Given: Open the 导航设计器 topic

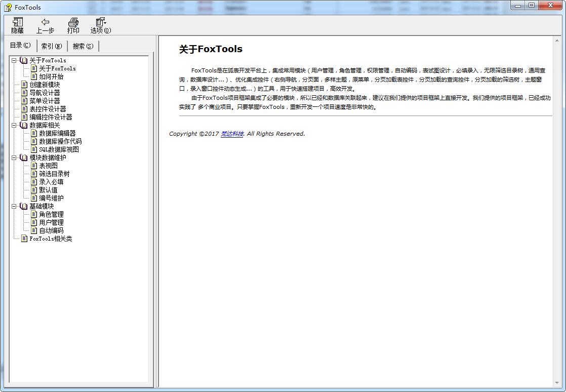Looking at the screenshot, I should pos(45,93).
